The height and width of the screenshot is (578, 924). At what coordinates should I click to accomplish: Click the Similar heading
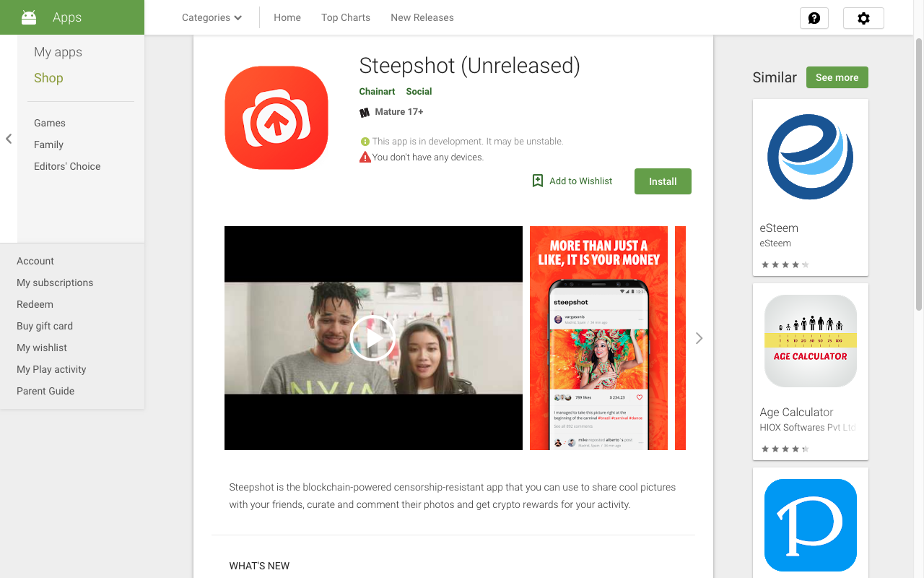click(x=775, y=77)
